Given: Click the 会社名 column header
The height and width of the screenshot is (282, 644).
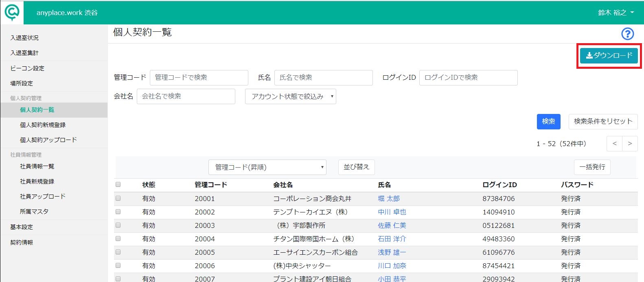Looking at the screenshot, I should tap(283, 185).
